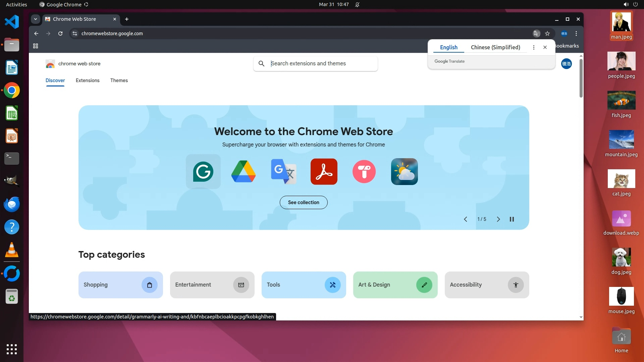Image resolution: width=644 pixels, height=362 pixels.
Task: Click the Google Drive icon in banner
Action: (x=244, y=172)
